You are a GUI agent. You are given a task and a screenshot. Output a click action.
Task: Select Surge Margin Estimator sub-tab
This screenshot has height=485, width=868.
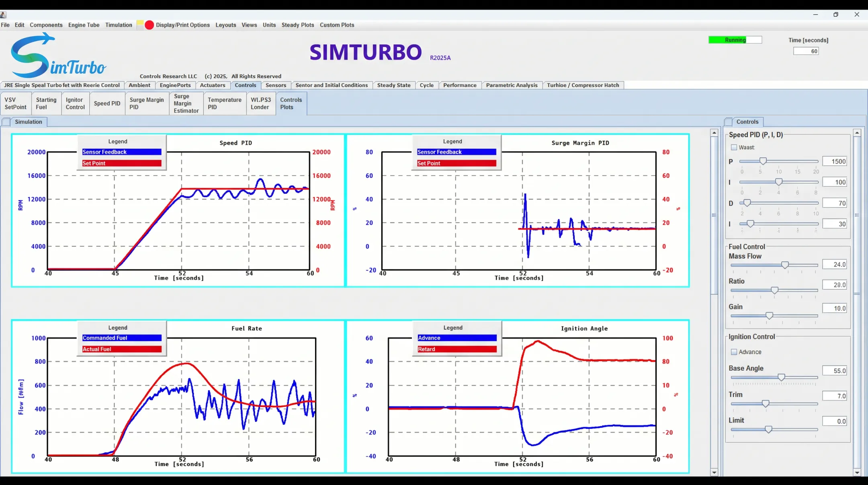[x=186, y=103]
